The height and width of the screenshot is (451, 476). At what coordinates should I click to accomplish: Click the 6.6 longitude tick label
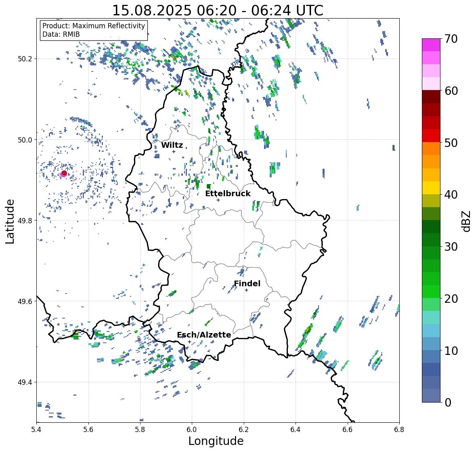(348, 429)
